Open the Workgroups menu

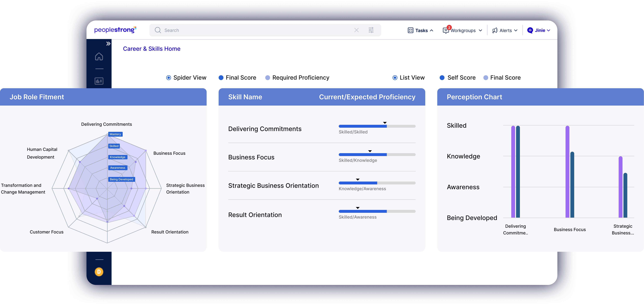coord(462,31)
